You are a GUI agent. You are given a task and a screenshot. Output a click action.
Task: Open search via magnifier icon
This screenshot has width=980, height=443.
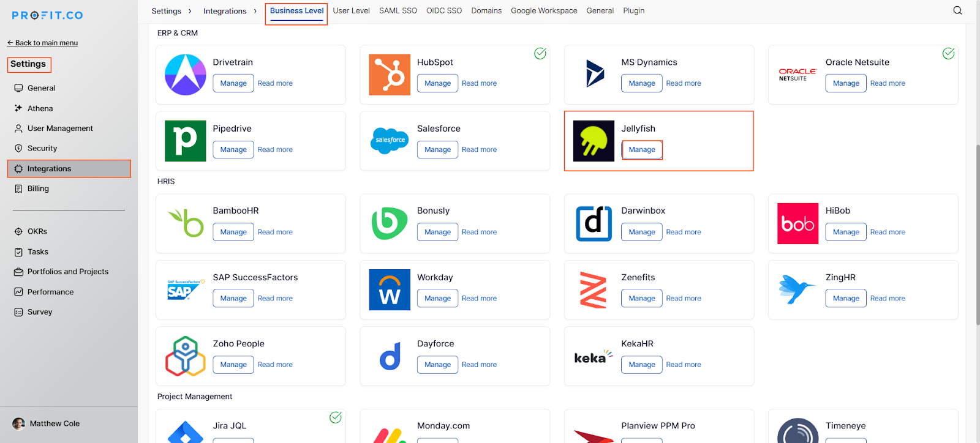click(x=957, y=10)
